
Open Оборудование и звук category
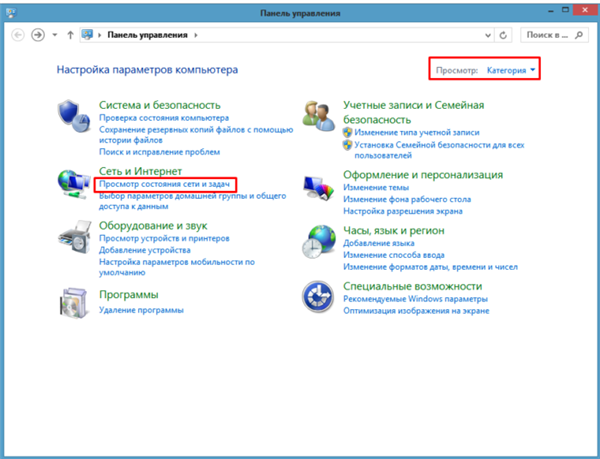tap(153, 226)
